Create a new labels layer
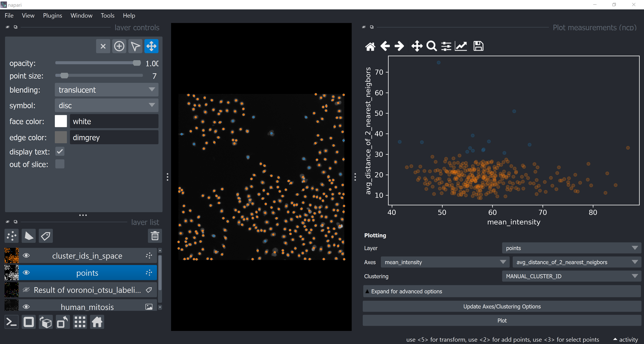This screenshot has height=344, width=644. pos(46,236)
